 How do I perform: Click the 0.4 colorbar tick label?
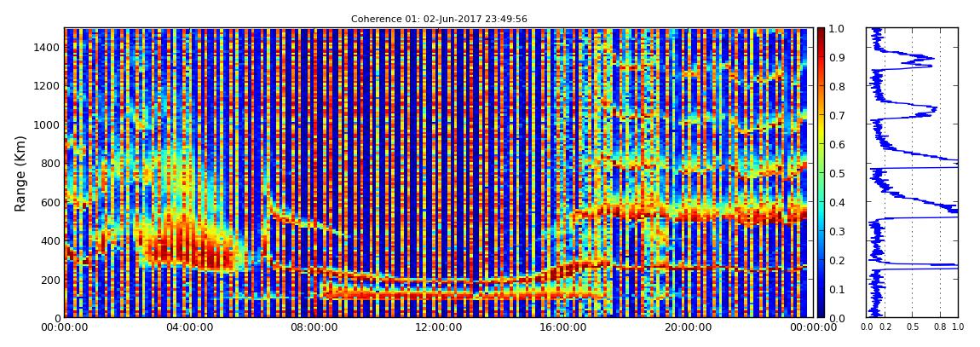click(x=837, y=203)
